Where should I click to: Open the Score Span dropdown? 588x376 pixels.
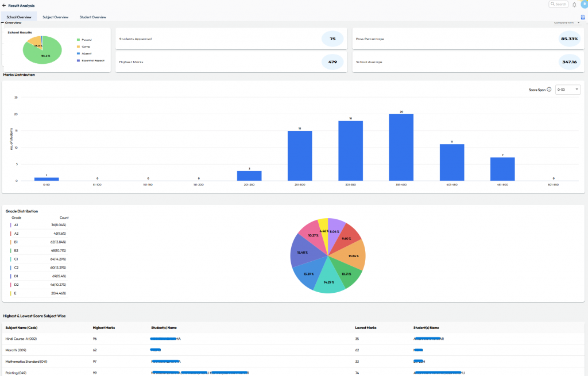(x=568, y=90)
